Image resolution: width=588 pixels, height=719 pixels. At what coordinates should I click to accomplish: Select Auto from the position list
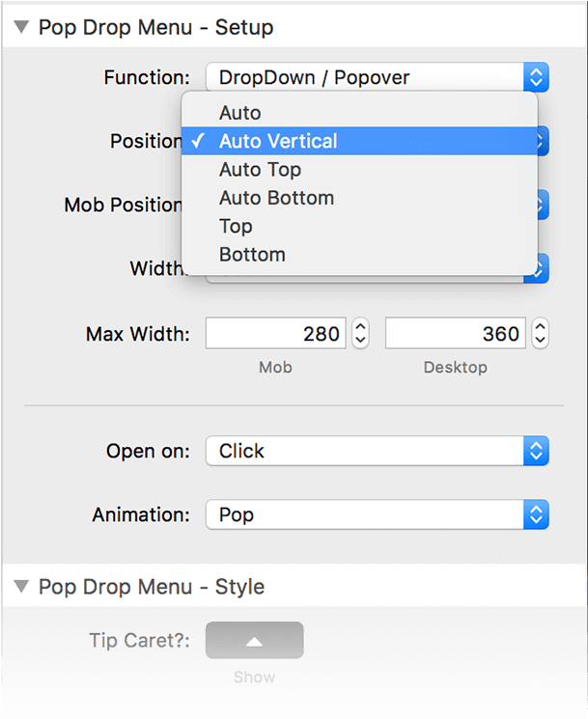click(x=359, y=113)
